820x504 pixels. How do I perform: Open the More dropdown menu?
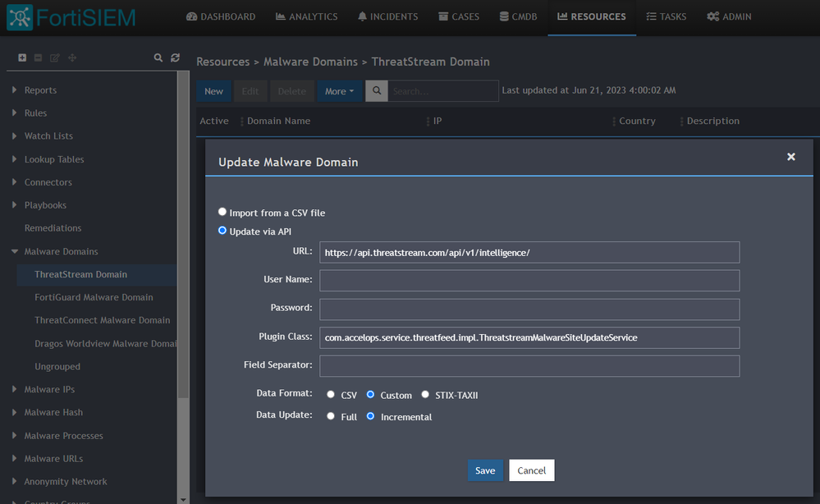click(339, 91)
